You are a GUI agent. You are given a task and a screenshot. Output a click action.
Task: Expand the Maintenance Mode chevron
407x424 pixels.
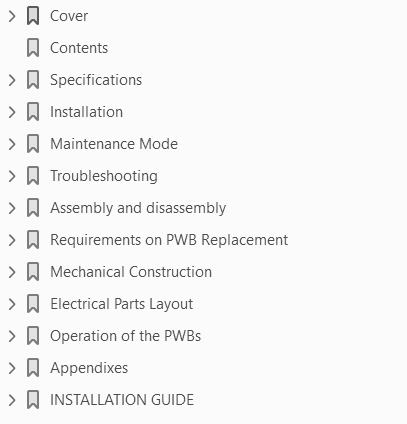click(x=12, y=144)
